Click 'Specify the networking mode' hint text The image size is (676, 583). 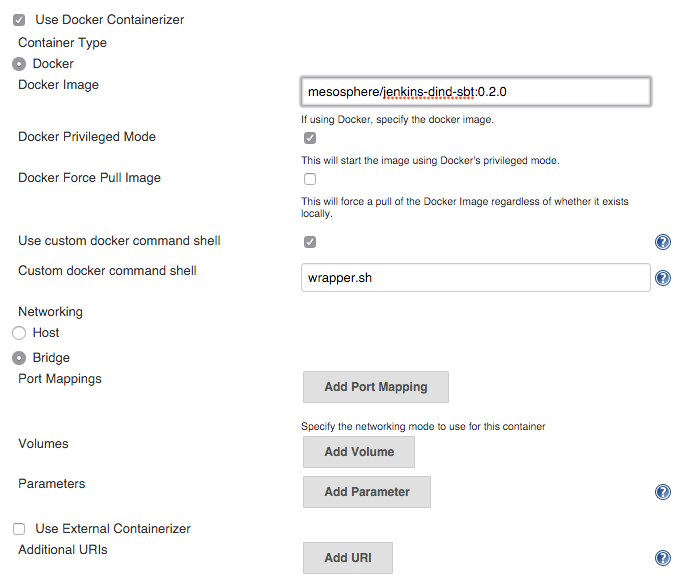423,426
